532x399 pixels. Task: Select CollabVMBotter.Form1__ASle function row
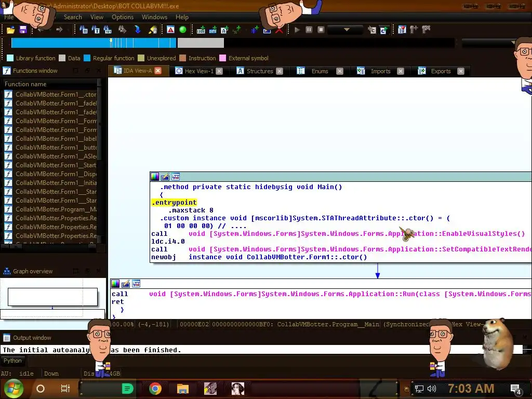(x=50, y=156)
